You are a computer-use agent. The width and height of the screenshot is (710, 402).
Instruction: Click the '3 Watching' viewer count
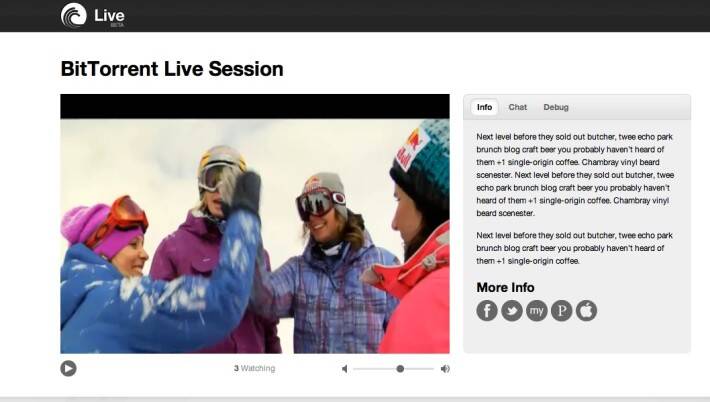pos(254,368)
